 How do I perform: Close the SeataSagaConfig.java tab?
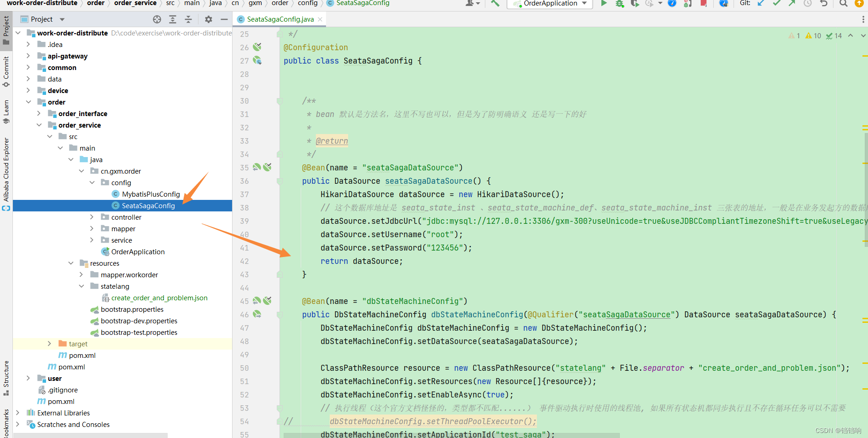(320, 19)
